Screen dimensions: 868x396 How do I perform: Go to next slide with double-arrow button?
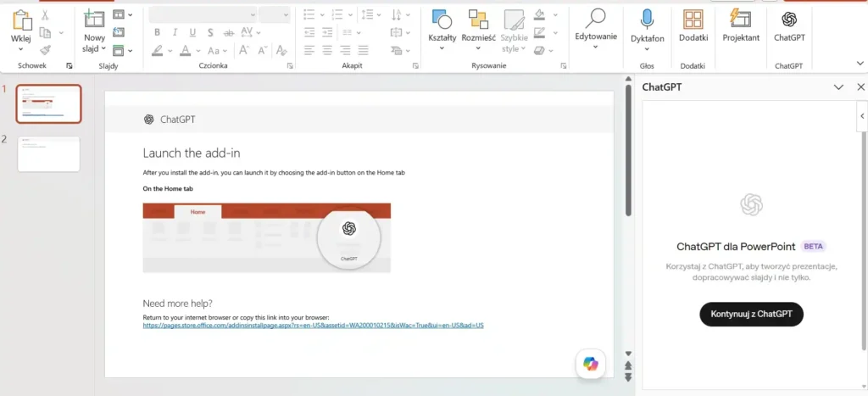(x=628, y=377)
